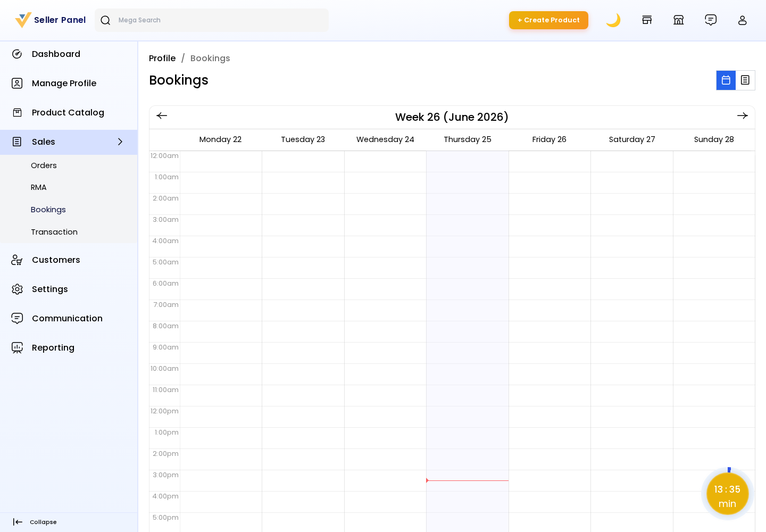
Task: Select the Friday 26 column header
Action: click(x=549, y=139)
